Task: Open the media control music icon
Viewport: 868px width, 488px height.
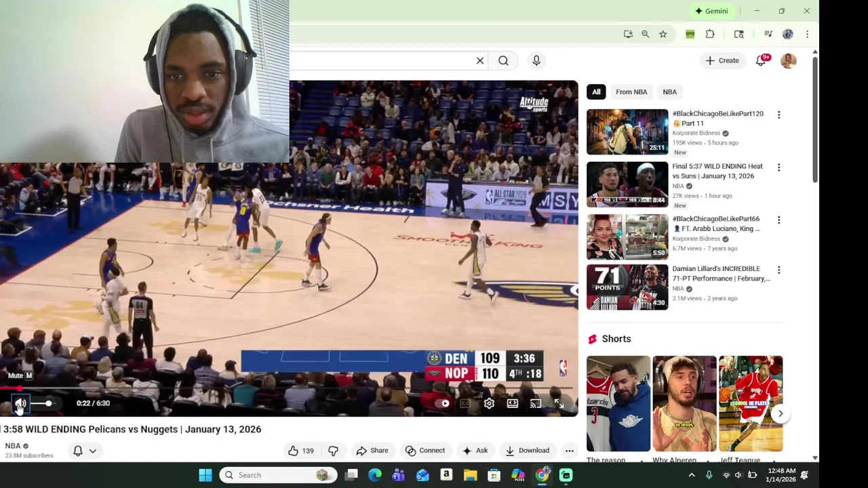Action: 768,34
